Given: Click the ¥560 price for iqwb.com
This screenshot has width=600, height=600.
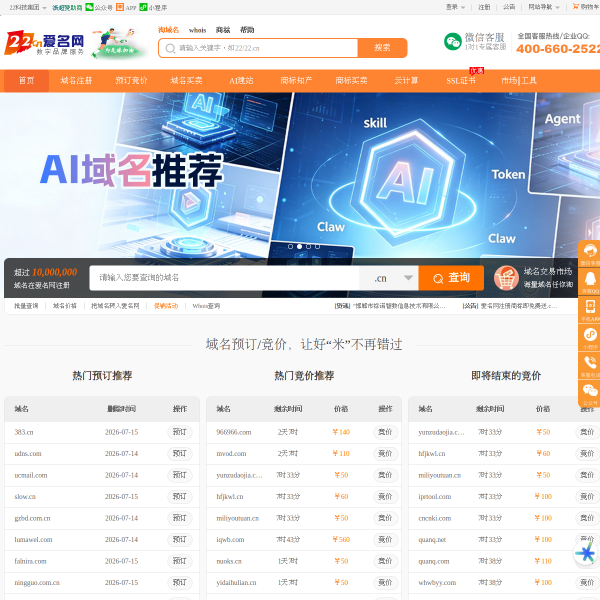Looking at the screenshot, I should coord(341,540).
